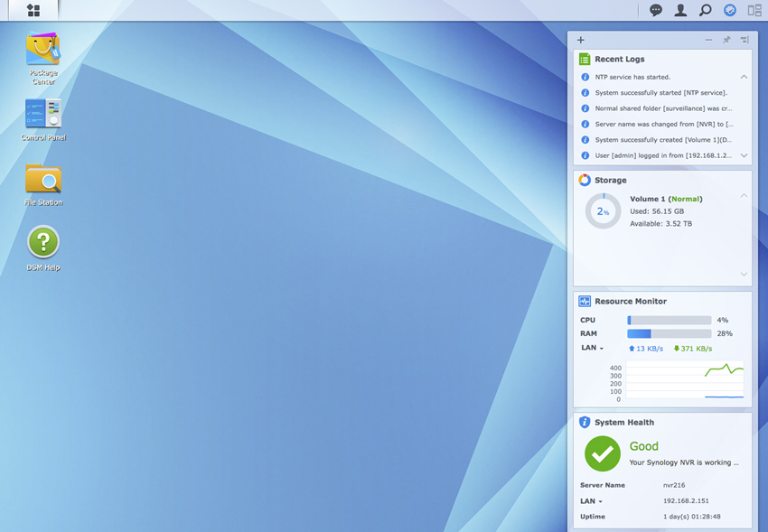The height and width of the screenshot is (532, 768).
Task: Click the 'Good' health status text
Action: tap(643, 446)
